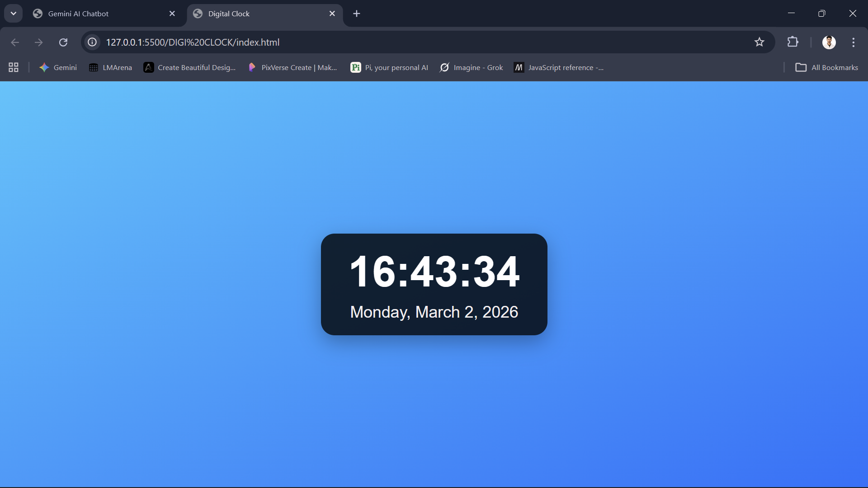Reload the page with the refresh icon
The width and height of the screenshot is (868, 488).
click(63, 42)
